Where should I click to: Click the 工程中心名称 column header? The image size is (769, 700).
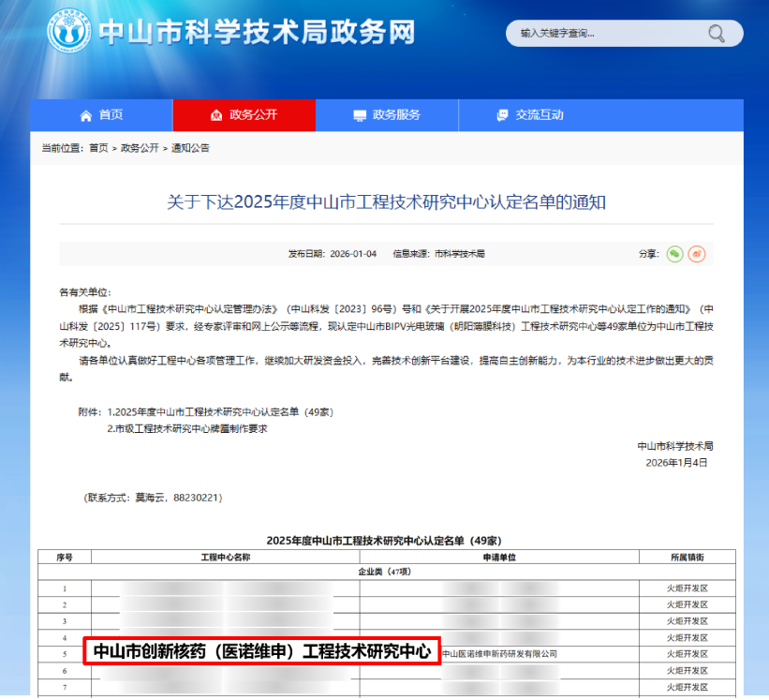(x=226, y=558)
